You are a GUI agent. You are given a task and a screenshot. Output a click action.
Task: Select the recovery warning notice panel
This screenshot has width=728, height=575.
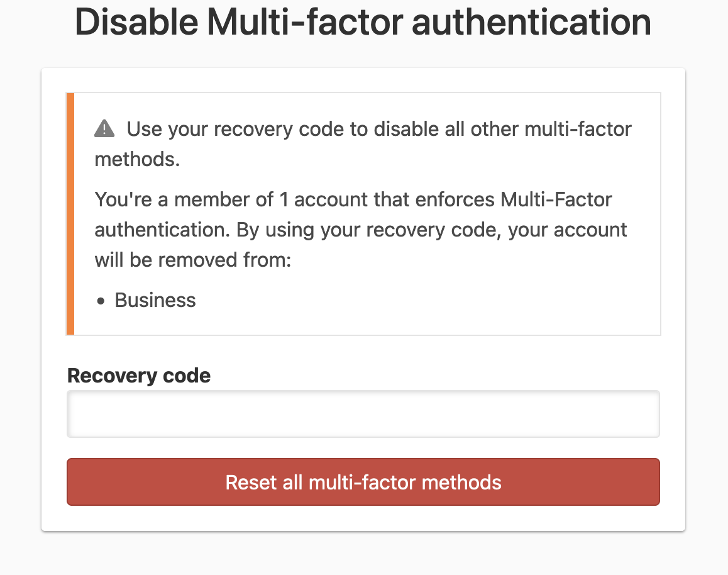pyautogui.click(x=363, y=214)
